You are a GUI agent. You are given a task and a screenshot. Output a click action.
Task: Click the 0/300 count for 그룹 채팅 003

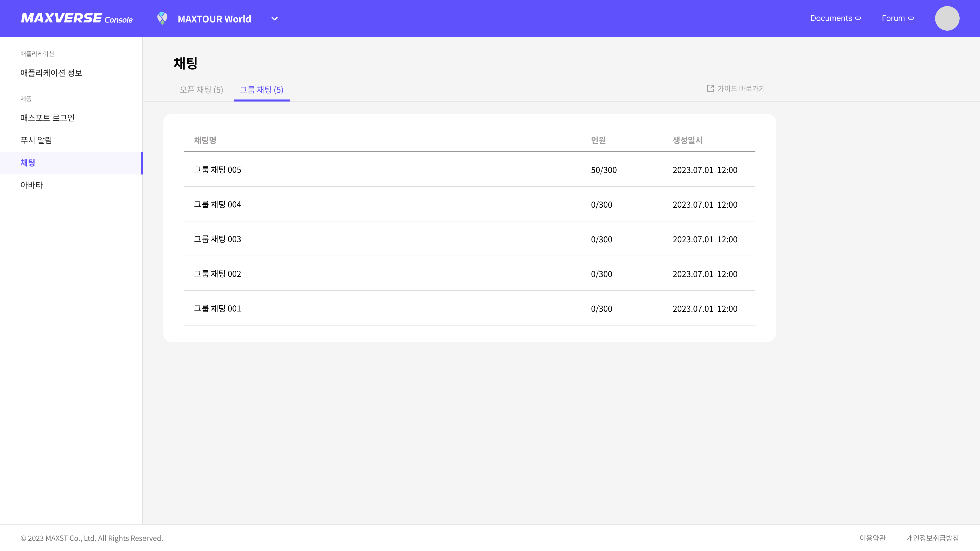click(x=602, y=239)
